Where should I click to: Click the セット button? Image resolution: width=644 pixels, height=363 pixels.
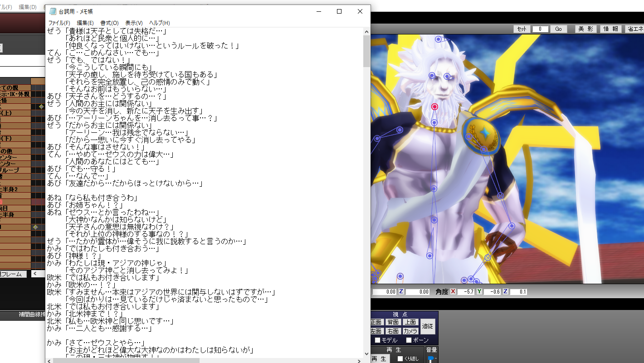[522, 29]
